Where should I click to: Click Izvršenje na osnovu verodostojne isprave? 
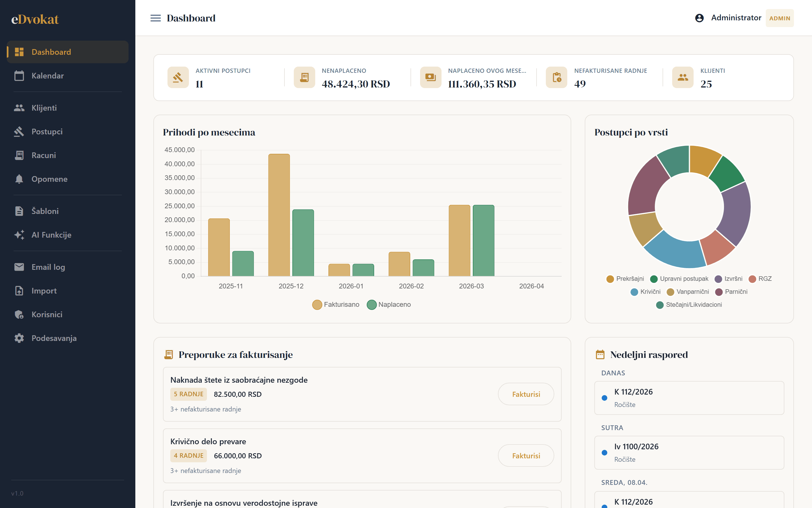[x=244, y=503]
